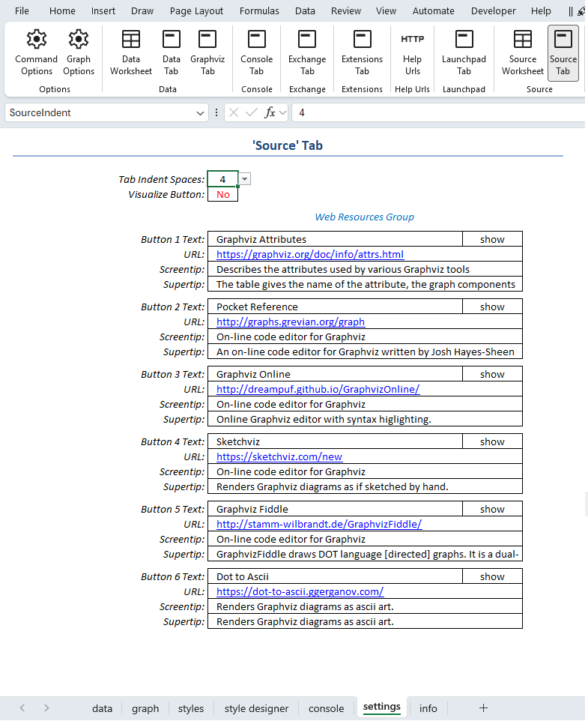Image resolution: width=588 pixels, height=721 pixels.
Task: Toggle show cell for Graphviz Attributes button
Action: pos(492,240)
